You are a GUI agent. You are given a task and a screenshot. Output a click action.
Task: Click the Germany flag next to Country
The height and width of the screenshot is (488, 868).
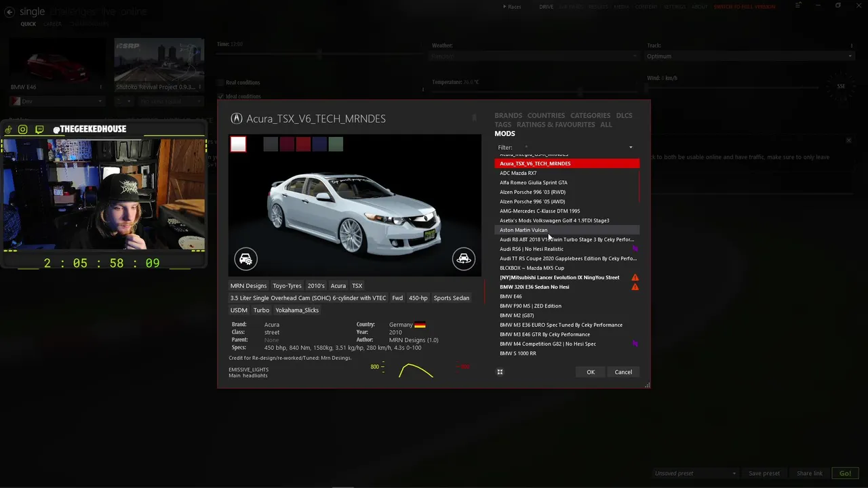point(420,325)
